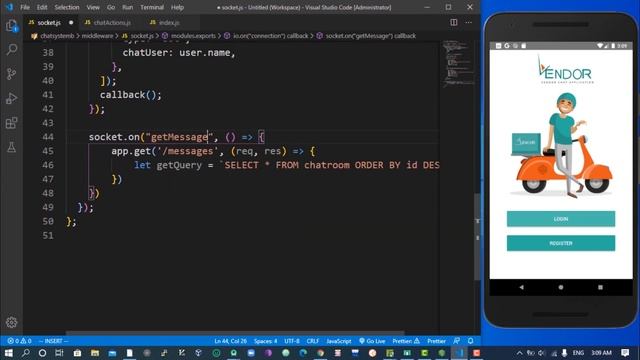Screen dimensions: 640x360
Task: Open Windows taskbar search
Action: click(x=25, y=353)
